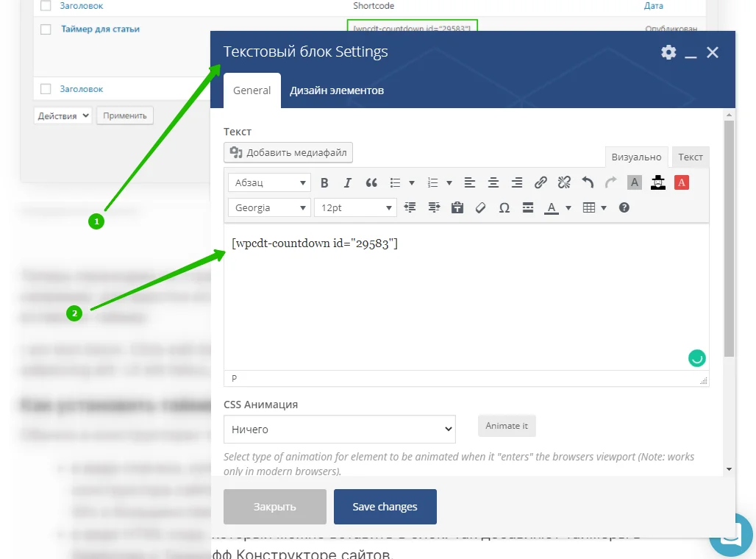Open the CSS Анимация Ничего dropdown
Screen dimensions: 756x559
pyautogui.click(x=340, y=430)
